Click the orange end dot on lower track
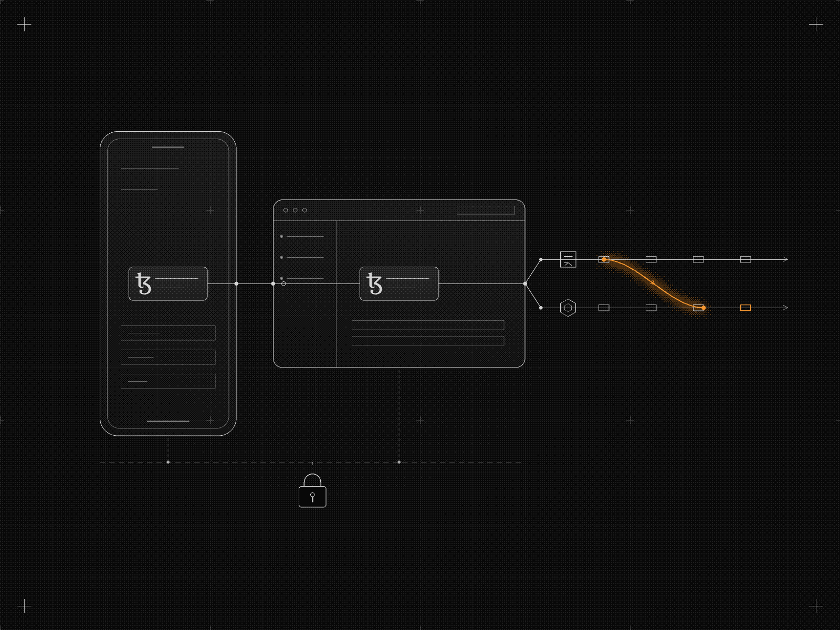The height and width of the screenshot is (630, 840). [x=703, y=308]
